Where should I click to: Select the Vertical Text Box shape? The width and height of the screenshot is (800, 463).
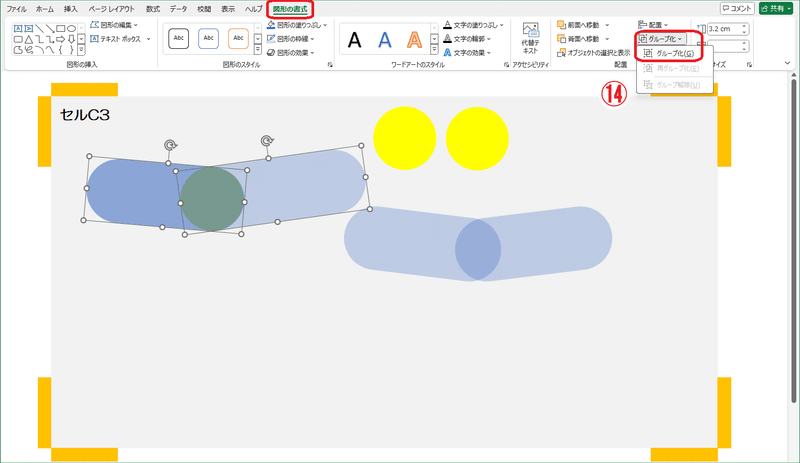click(x=29, y=29)
